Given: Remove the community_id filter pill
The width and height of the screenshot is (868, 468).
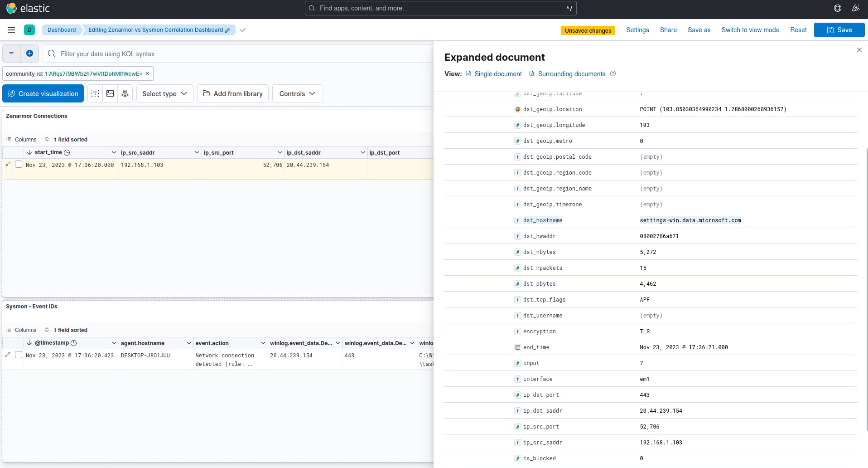Looking at the screenshot, I should point(147,73).
